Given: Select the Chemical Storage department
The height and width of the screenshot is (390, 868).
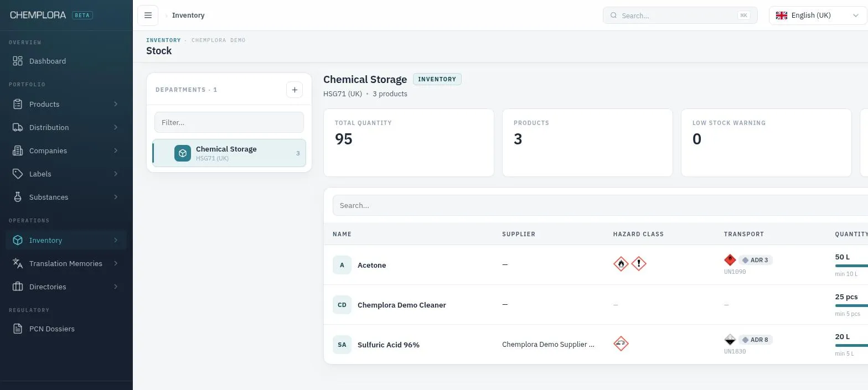Looking at the screenshot, I should pyautogui.click(x=229, y=153).
